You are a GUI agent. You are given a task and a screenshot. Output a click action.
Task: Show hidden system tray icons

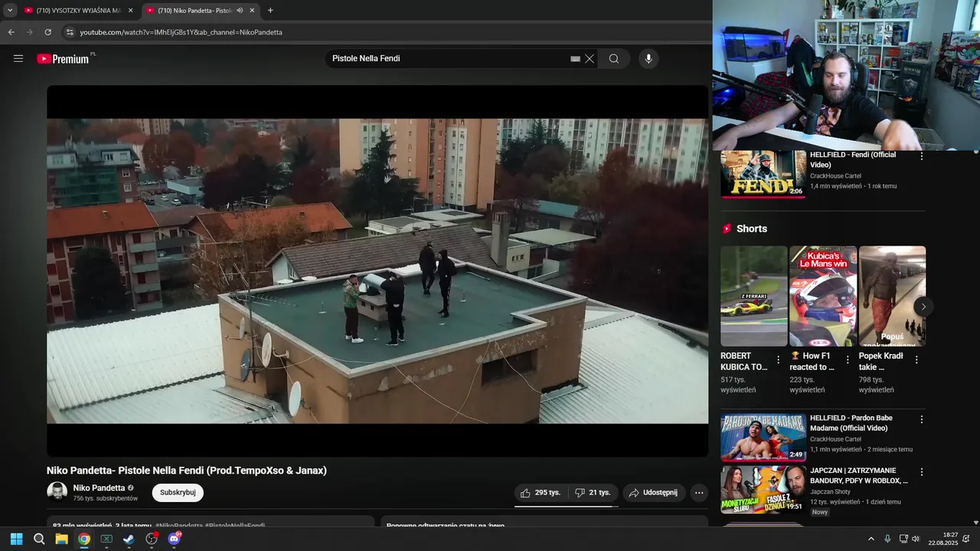click(x=871, y=539)
